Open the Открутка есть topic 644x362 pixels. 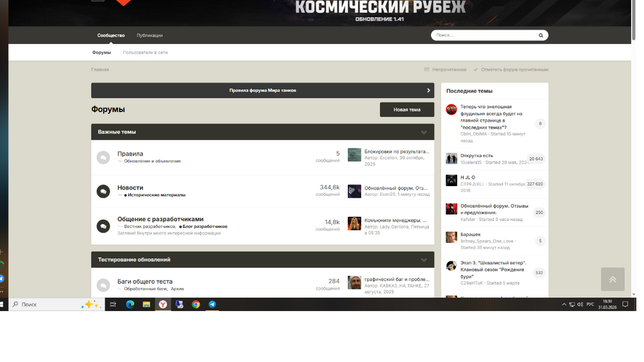477,156
